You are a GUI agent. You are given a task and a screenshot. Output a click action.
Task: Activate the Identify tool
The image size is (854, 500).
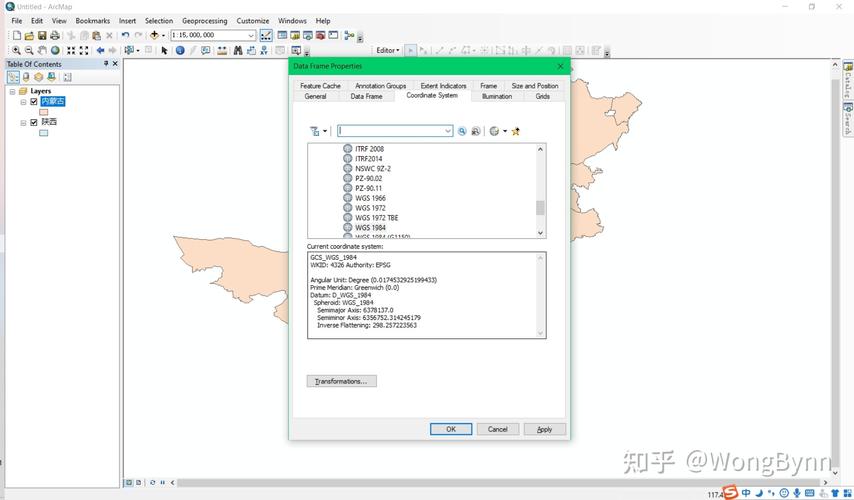pos(180,50)
